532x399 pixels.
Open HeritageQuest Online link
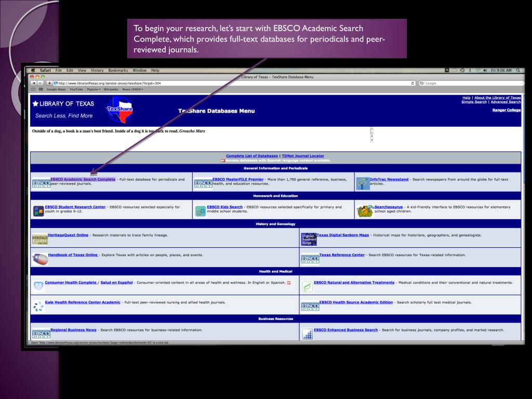68,235
